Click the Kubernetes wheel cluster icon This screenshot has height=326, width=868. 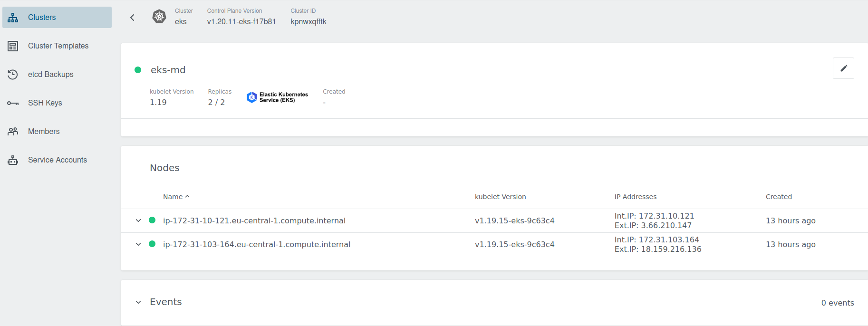tap(159, 17)
